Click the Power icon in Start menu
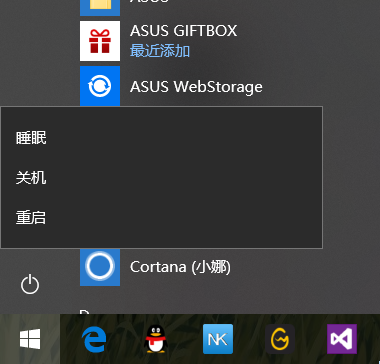This screenshot has height=364, width=380. click(30, 284)
